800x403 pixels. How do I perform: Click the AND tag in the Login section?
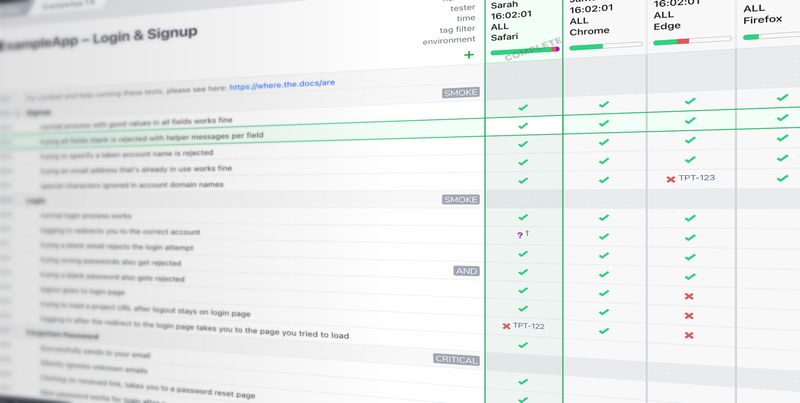(466, 271)
